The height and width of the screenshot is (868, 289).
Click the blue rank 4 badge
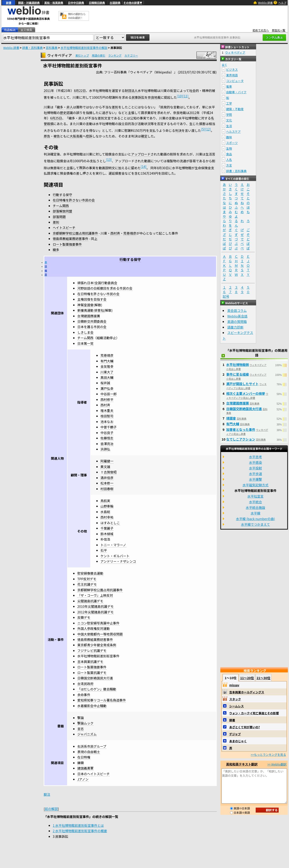click(225, 706)
